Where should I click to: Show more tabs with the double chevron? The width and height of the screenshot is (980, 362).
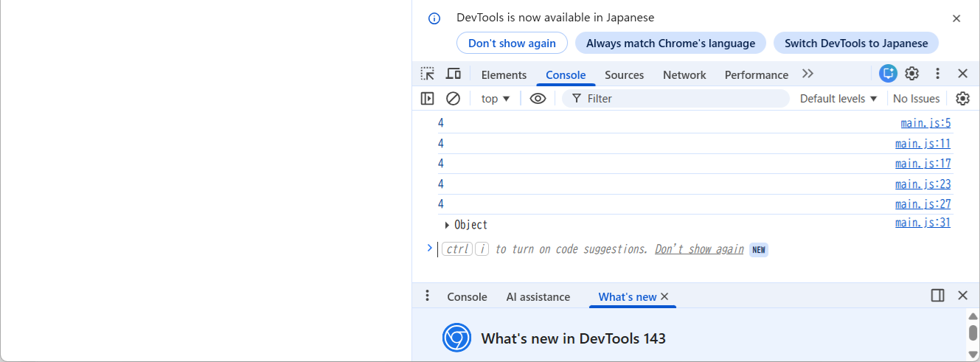click(x=807, y=74)
